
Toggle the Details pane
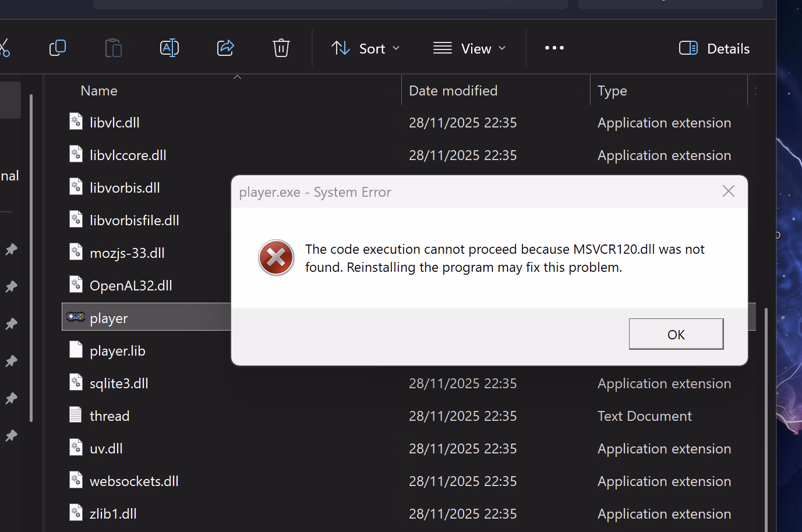point(714,48)
